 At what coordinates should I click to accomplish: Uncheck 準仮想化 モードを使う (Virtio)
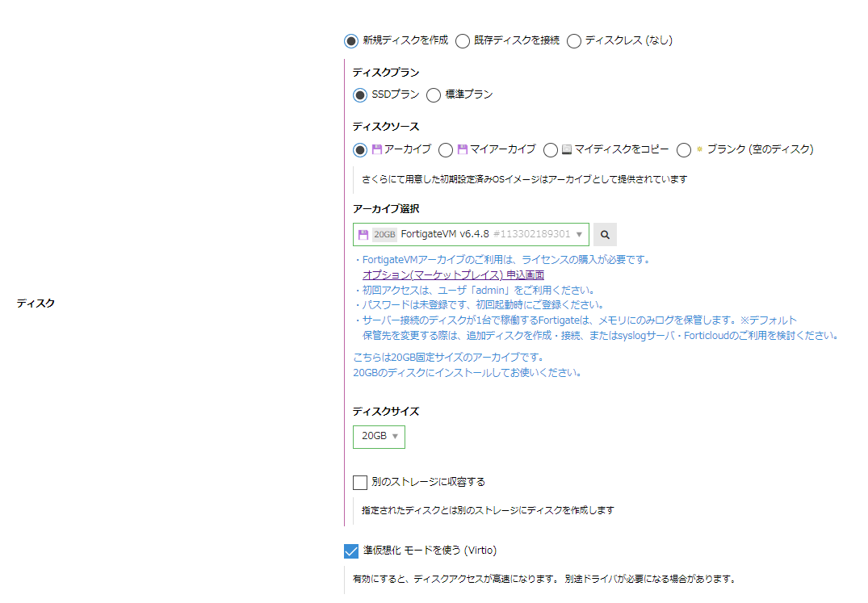(x=351, y=551)
